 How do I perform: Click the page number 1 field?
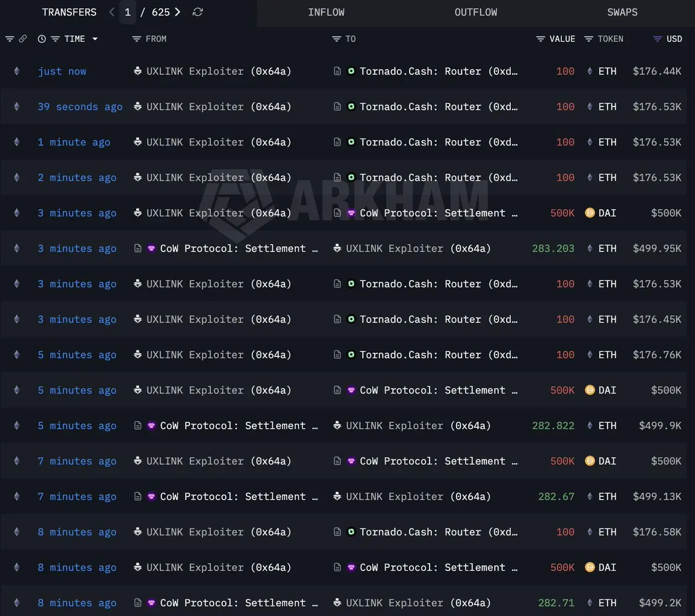coord(127,12)
